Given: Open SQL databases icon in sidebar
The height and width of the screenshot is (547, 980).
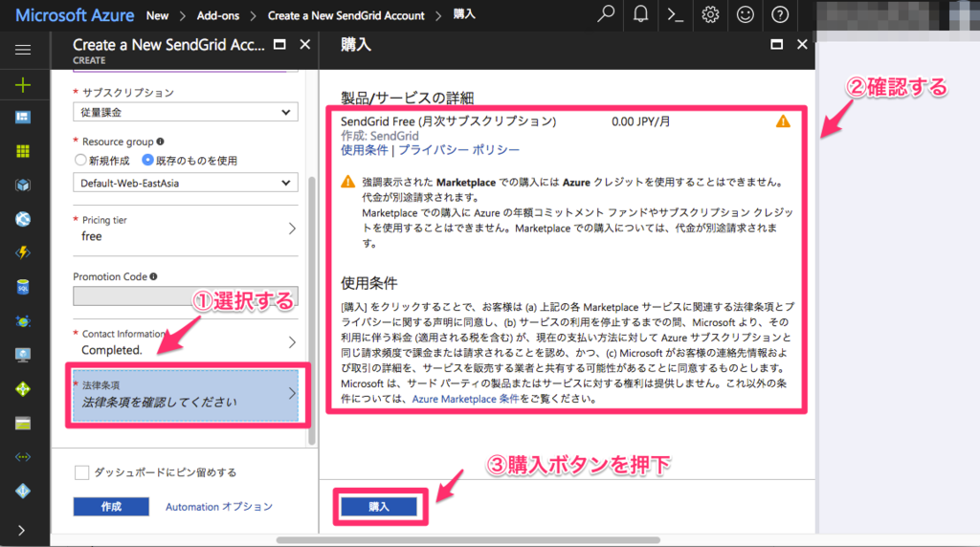Looking at the screenshot, I should (23, 287).
